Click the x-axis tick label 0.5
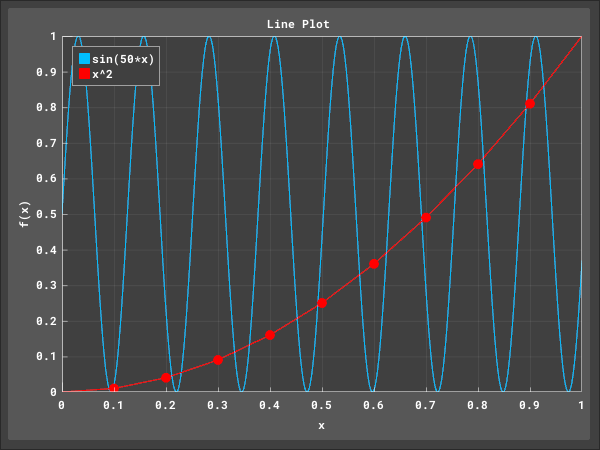 [x=321, y=405]
